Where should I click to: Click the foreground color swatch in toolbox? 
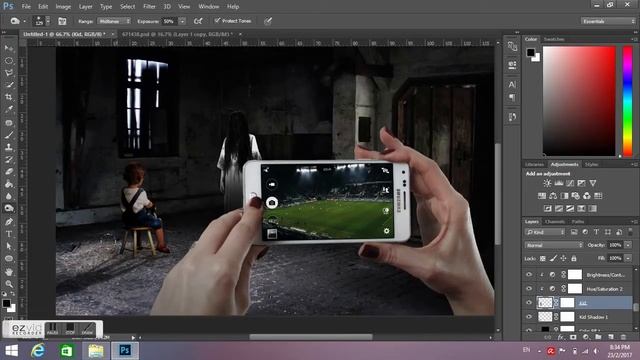6,303
